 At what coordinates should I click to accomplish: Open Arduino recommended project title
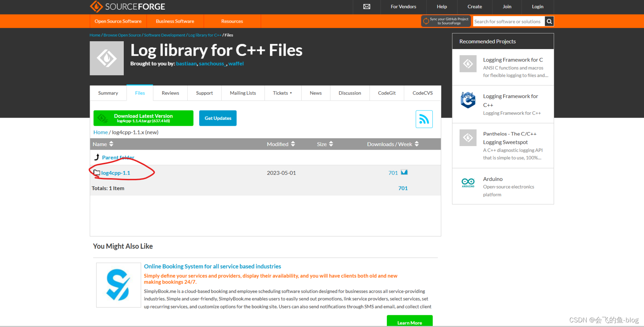pyautogui.click(x=493, y=179)
